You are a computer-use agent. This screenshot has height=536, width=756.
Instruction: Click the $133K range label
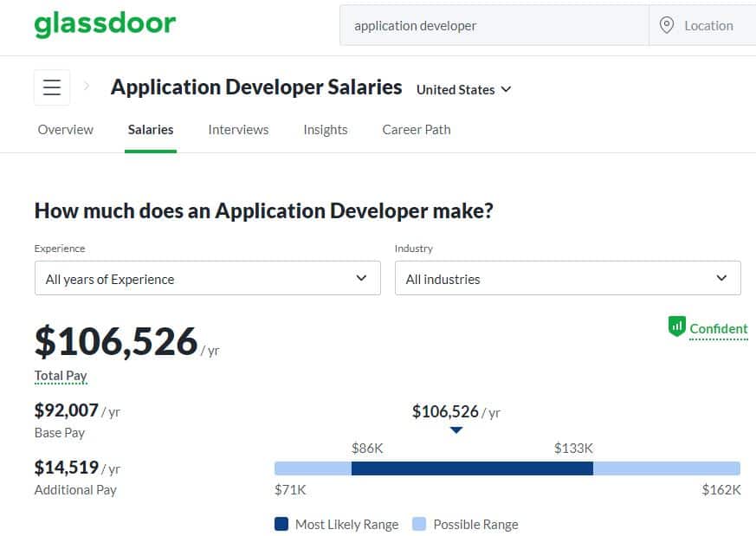click(573, 449)
